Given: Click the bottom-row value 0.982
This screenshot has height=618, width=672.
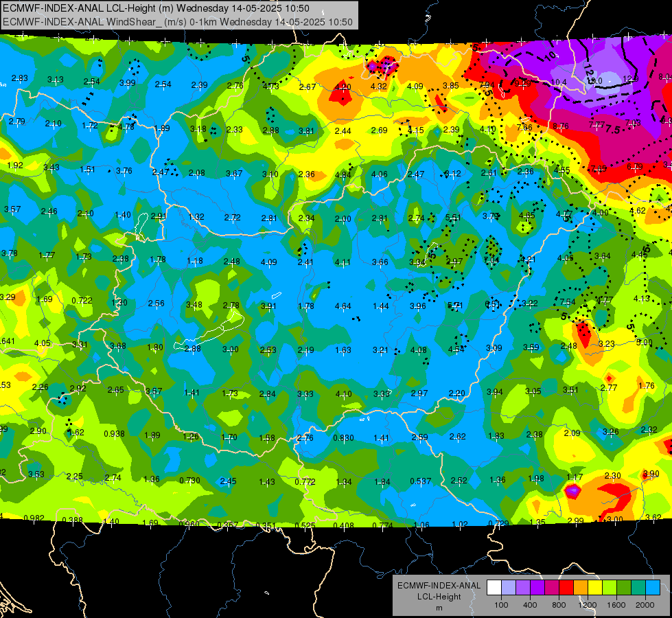Looking at the screenshot, I should 34,518.
